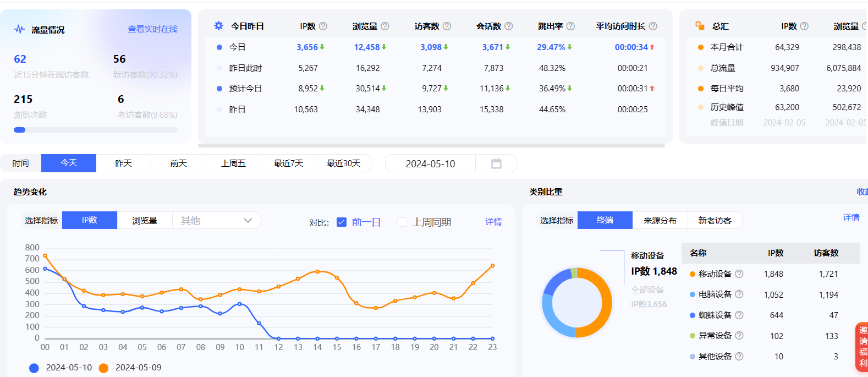Viewport: 868px width, 377px height.
Task: Open the 查看实时在线 link
Action: click(x=152, y=29)
